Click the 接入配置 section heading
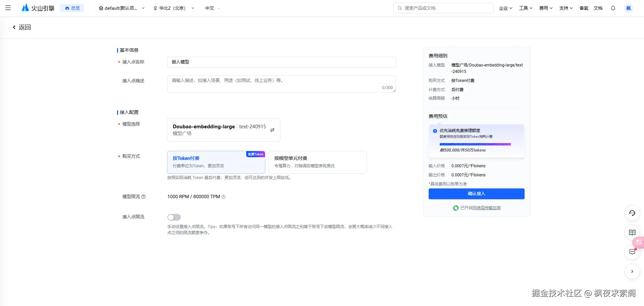This screenshot has width=644, height=306. [129, 113]
